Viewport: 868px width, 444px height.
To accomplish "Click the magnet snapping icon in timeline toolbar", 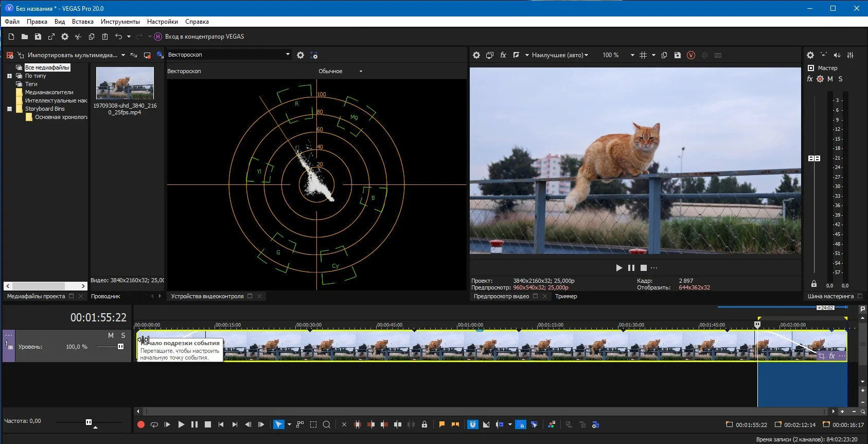I will (x=472, y=425).
